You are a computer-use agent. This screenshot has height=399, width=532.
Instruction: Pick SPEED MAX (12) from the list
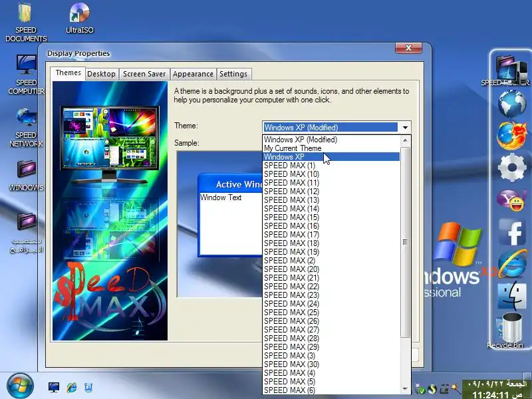[331, 192]
